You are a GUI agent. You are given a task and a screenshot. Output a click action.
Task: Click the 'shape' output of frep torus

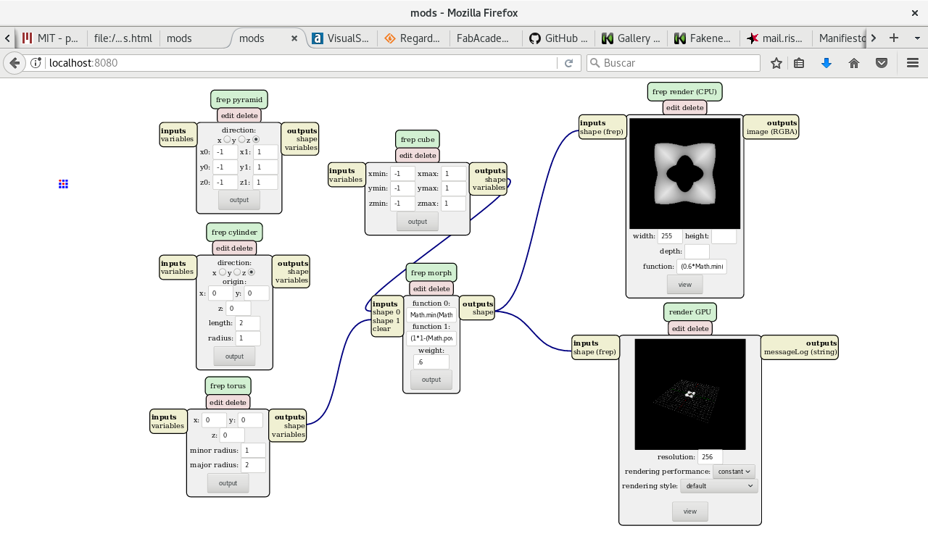point(294,426)
